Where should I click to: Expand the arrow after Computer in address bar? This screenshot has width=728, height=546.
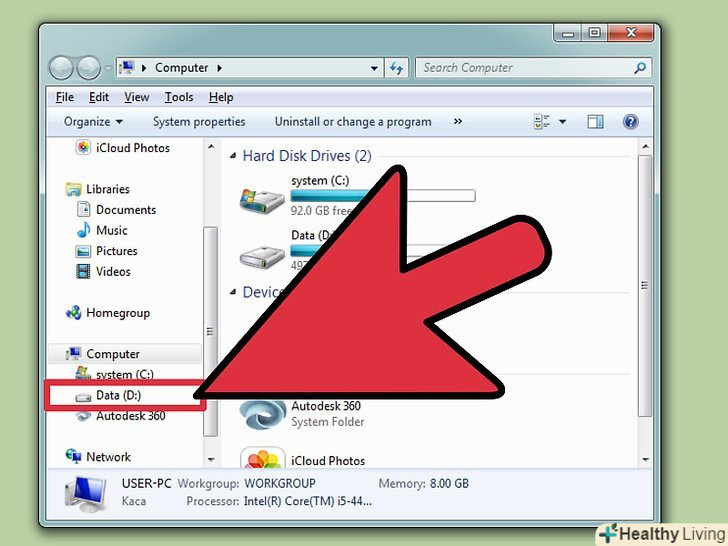219,68
